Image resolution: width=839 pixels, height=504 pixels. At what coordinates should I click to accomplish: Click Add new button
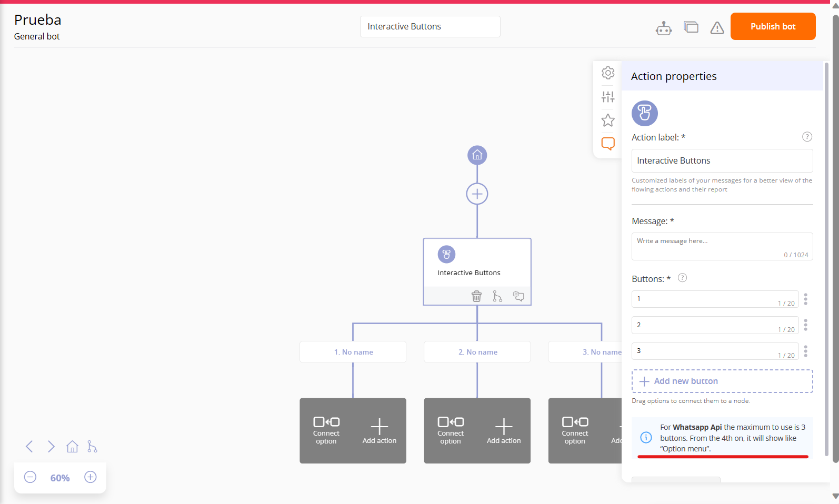click(722, 381)
